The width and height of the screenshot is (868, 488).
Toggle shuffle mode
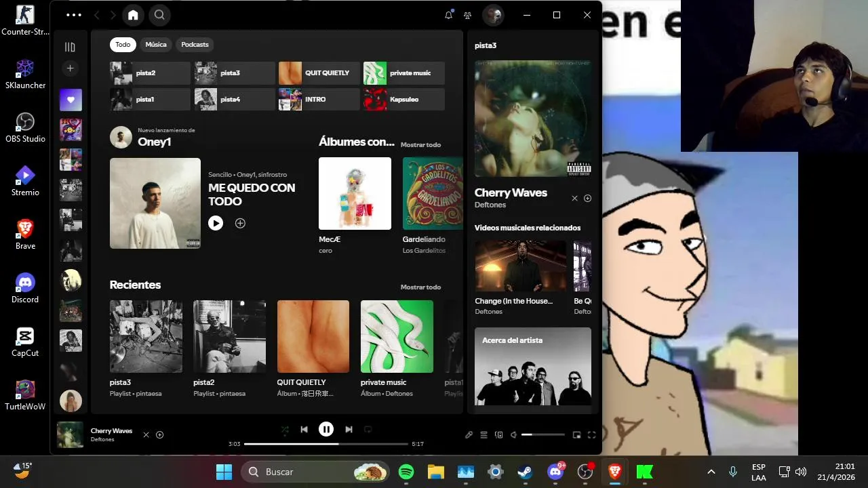(x=285, y=429)
